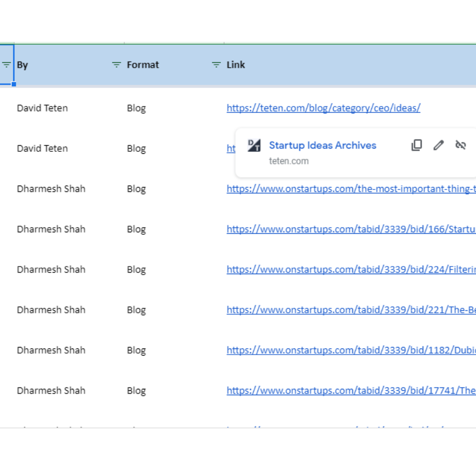Viewport: 476px width, 476px height.
Task: Open the onstartups the-most-important-thing link
Action: point(351,189)
